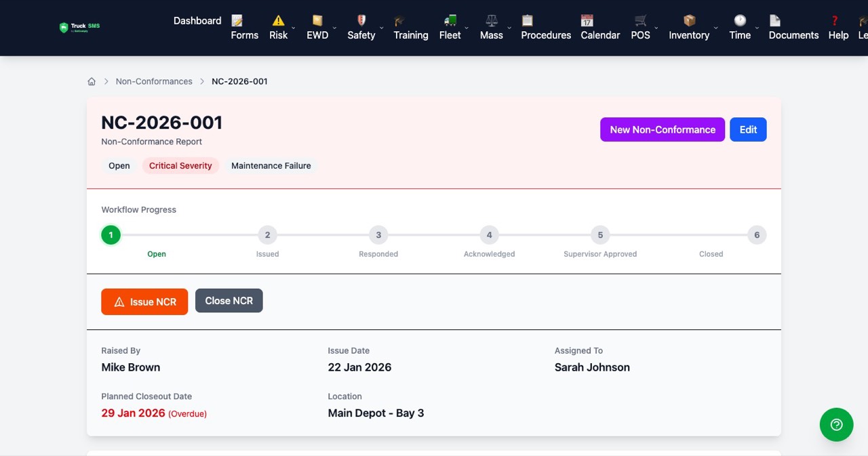Open the Dashboard menu item

coord(197,20)
